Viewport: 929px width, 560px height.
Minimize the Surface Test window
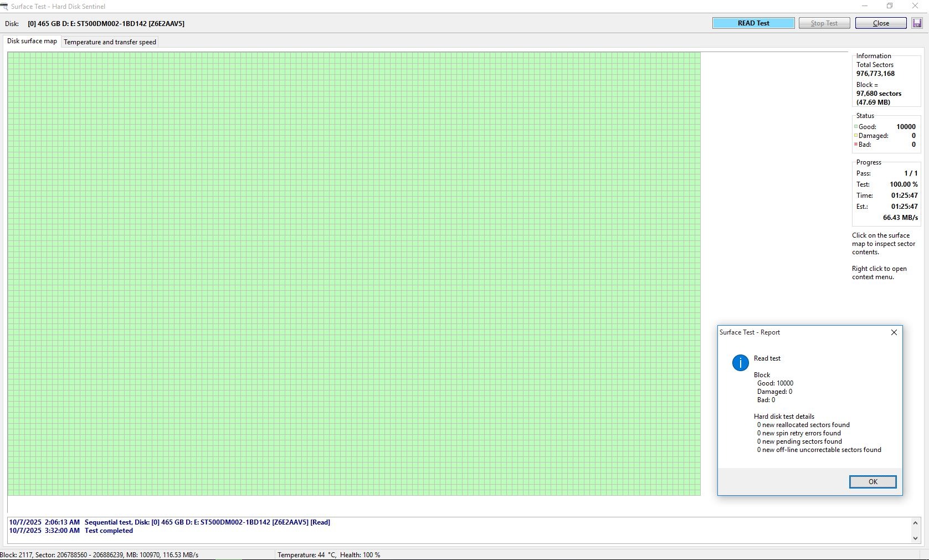click(864, 6)
